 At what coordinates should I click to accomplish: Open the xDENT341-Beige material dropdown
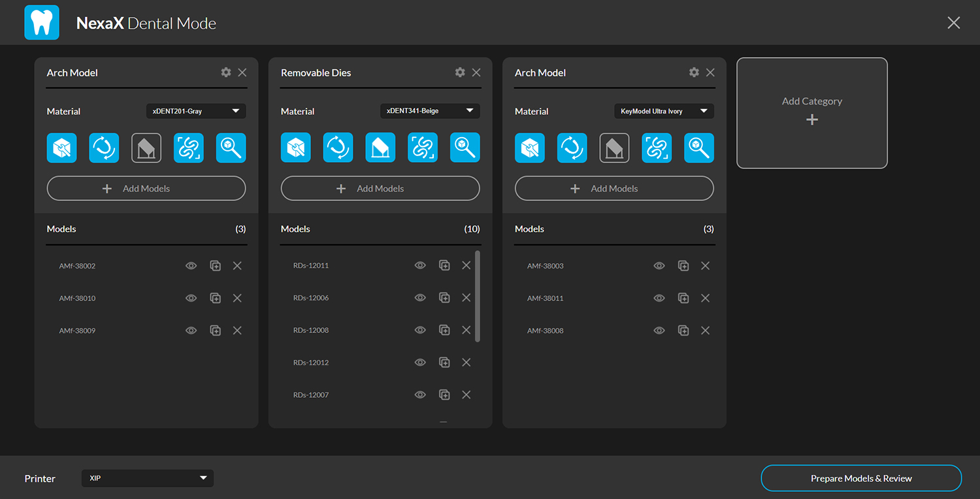pyautogui.click(x=430, y=111)
